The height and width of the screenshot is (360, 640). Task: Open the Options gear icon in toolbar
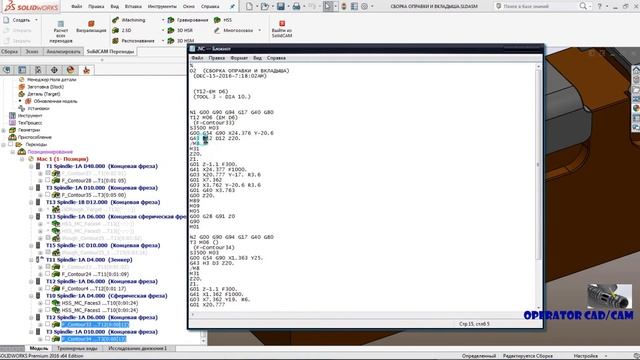(364, 7)
